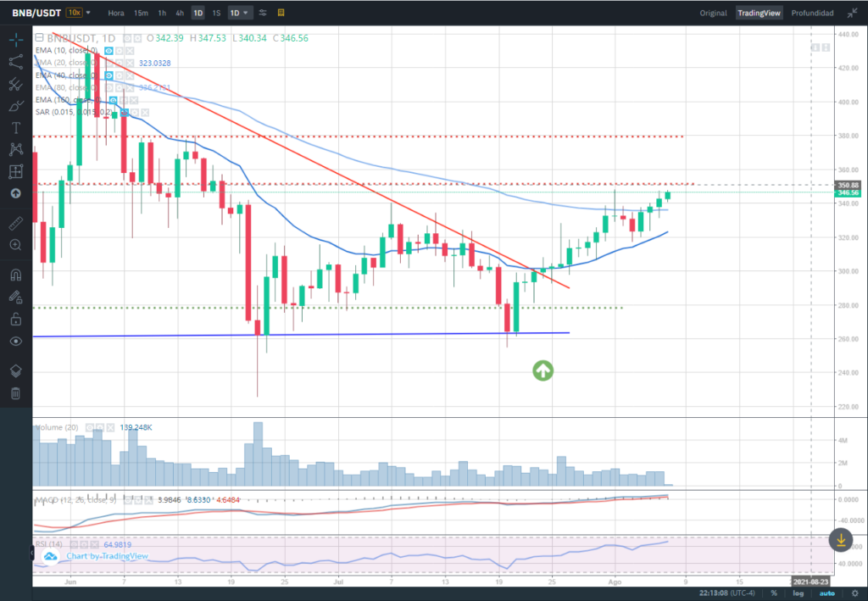Exit fullscreen with the collapse arrows icon
The height and width of the screenshot is (601, 868).
(x=852, y=13)
